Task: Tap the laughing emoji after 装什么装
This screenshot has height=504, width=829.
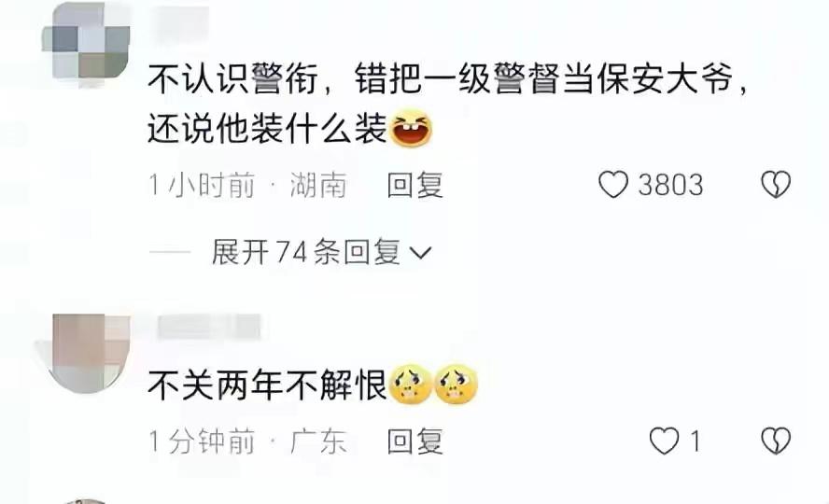Action: tap(411, 128)
